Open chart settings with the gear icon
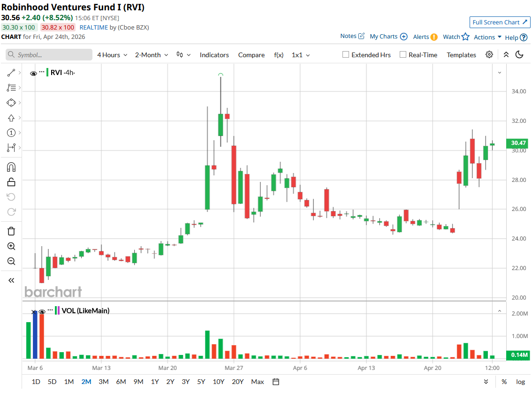The image size is (532, 399). click(489, 55)
